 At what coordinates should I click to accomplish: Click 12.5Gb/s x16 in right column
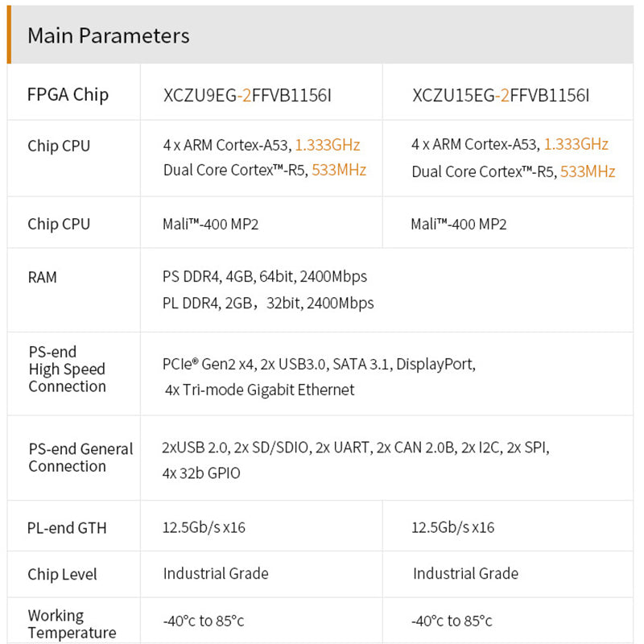(452, 527)
